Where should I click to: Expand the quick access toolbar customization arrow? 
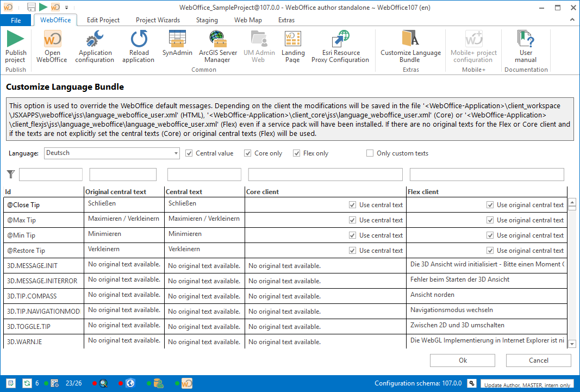pyautogui.click(x=67, y=8)
